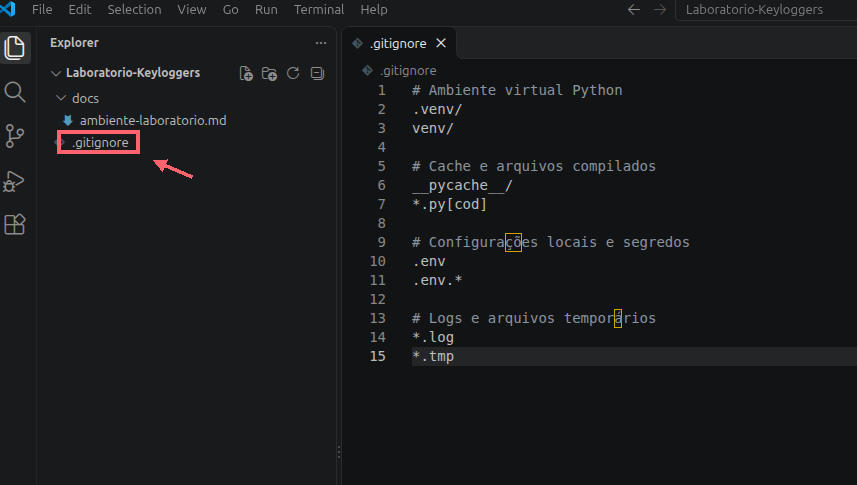Open the Search view in activity bar
Viewport: 857px width, 485px height.
click(x=15, y=92)
